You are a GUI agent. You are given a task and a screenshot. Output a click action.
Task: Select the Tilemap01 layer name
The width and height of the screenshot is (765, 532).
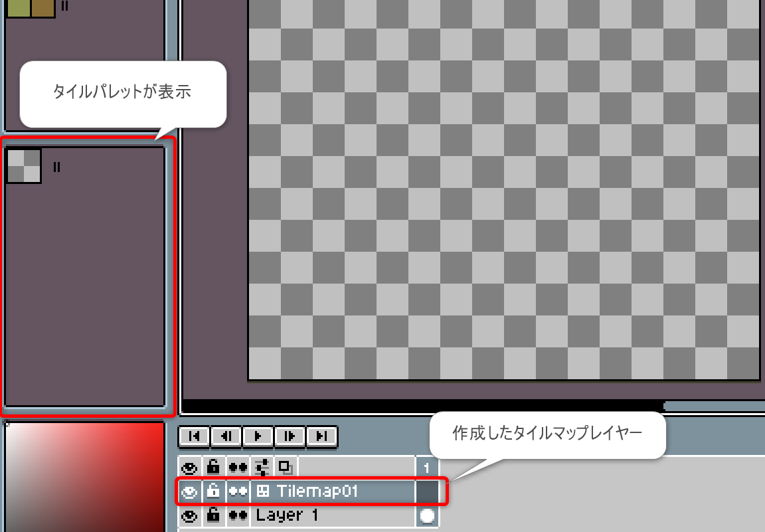click(x=317, y=491)
